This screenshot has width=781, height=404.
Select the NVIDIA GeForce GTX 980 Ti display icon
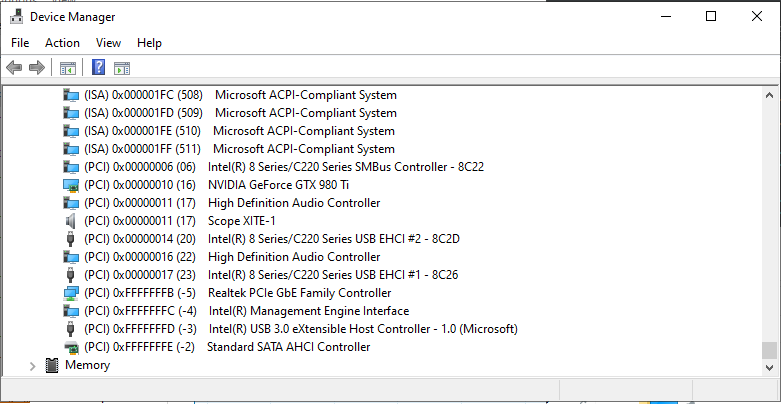tap(71, 185)
